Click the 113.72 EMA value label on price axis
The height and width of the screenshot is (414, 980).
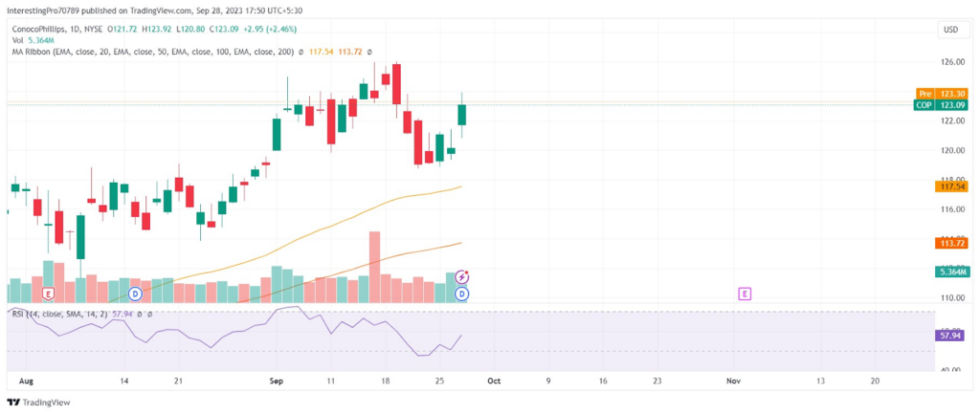click(x=951, y=242)
